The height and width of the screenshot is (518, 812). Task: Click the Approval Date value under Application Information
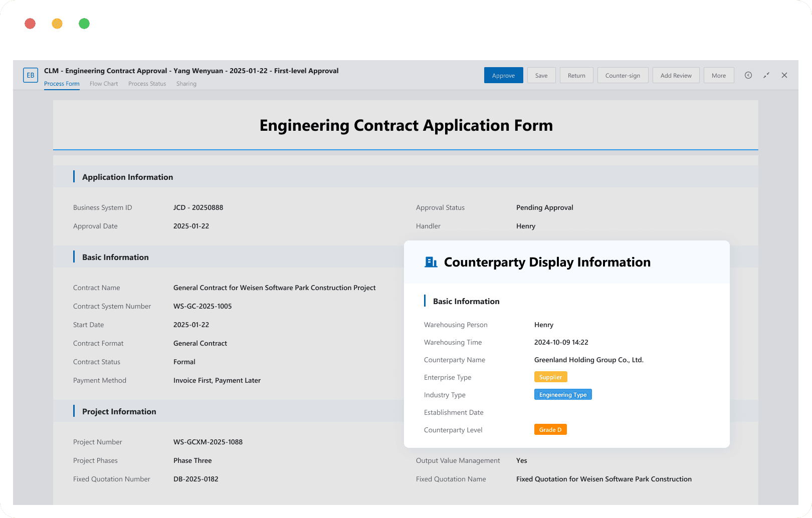(191, 226)
